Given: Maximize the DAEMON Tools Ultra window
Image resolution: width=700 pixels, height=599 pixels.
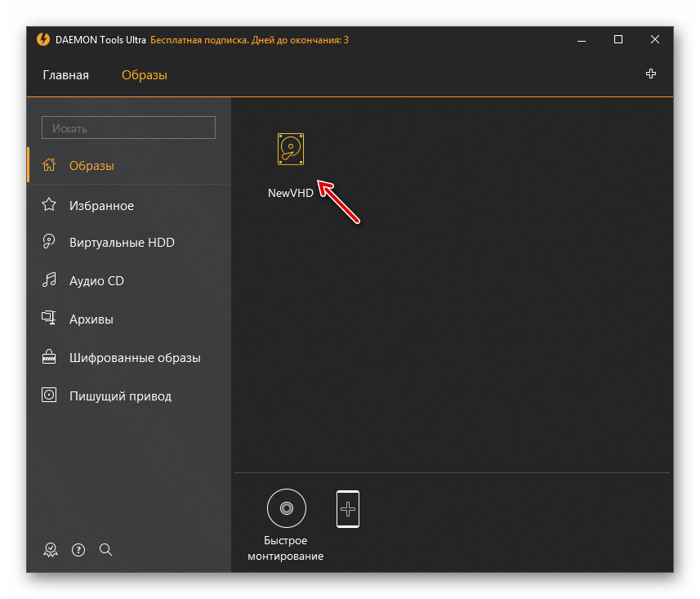Looking at the screenshot, I should (618, 39).
